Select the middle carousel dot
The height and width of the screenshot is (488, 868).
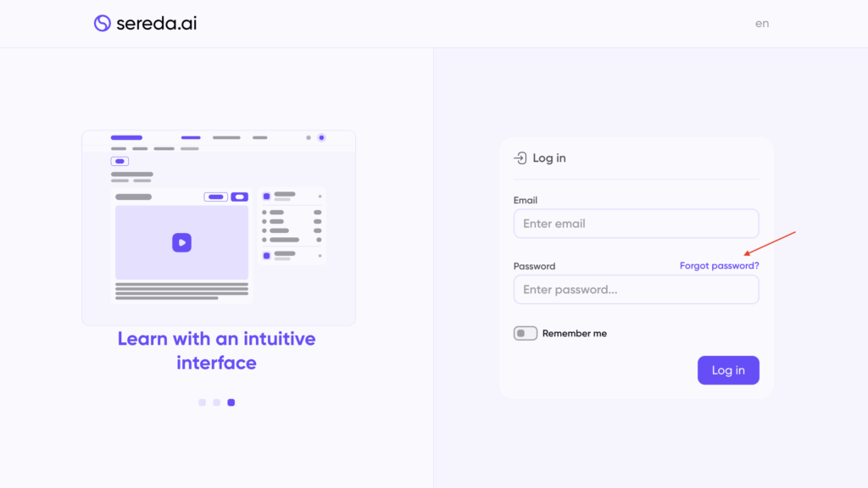tap(216, 402)
